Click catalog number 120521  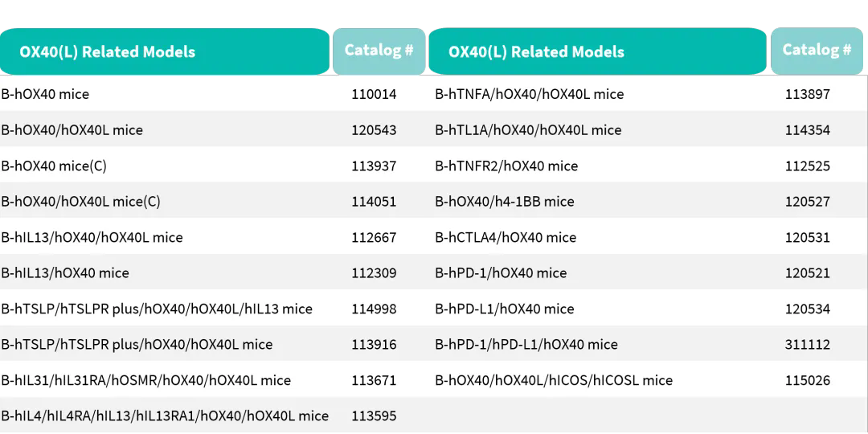(x=808, y=273)
